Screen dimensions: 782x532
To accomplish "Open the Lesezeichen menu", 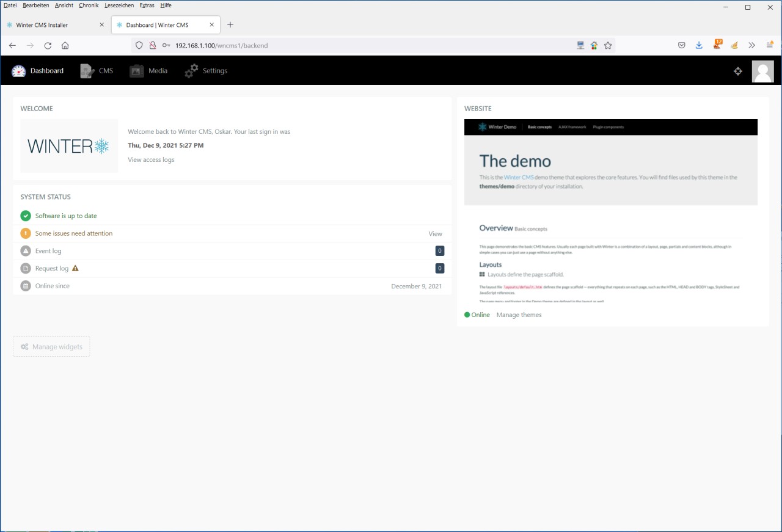I will click(x=119, y=5).
